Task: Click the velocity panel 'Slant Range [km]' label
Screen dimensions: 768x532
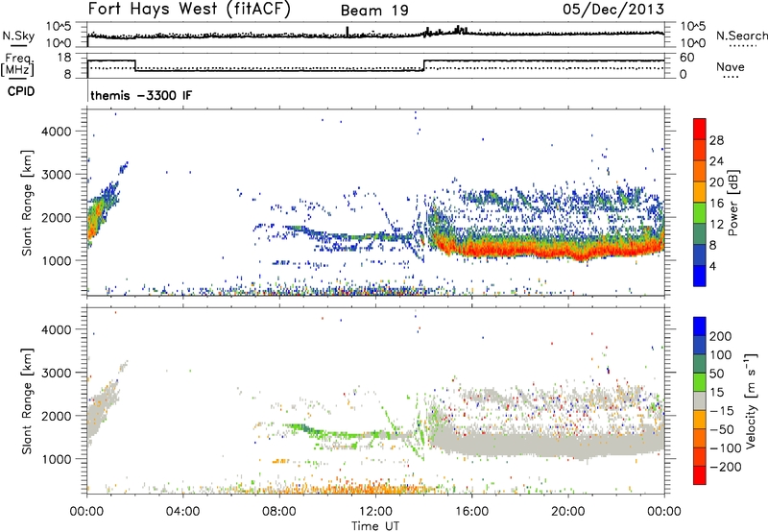Action: (27, 401)
